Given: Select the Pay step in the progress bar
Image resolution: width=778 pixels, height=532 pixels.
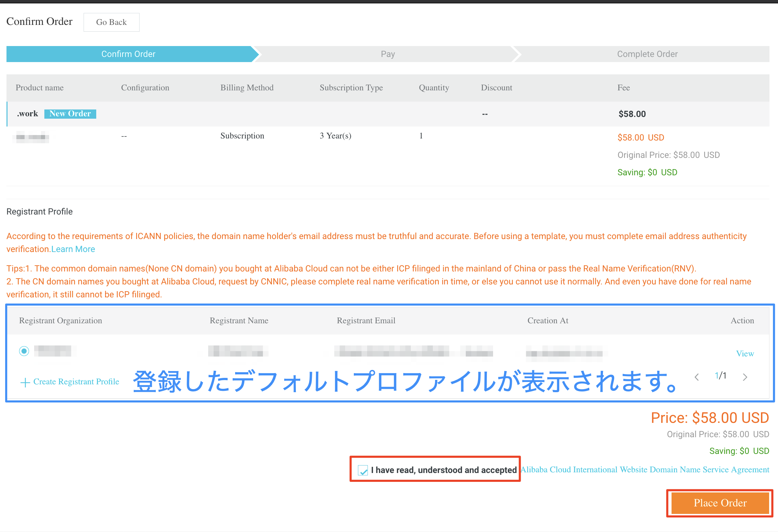Looking at the screenshot, I should (x=388, y=54).
